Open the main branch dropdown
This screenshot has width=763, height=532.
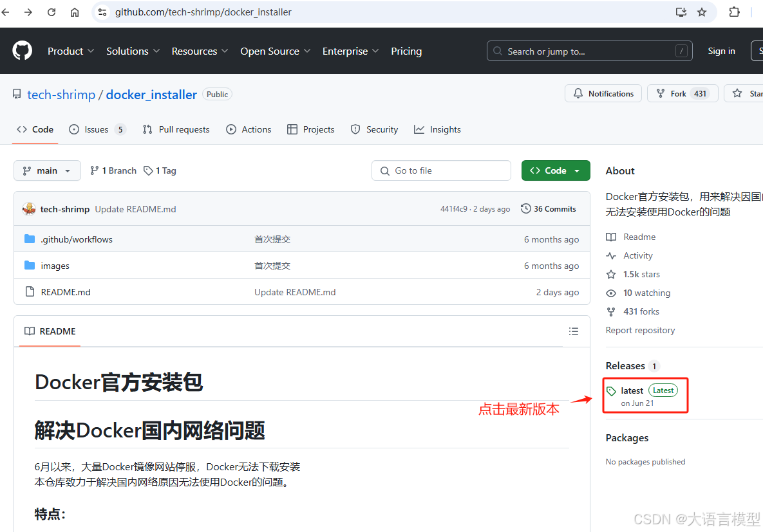(x=47, y=170)
